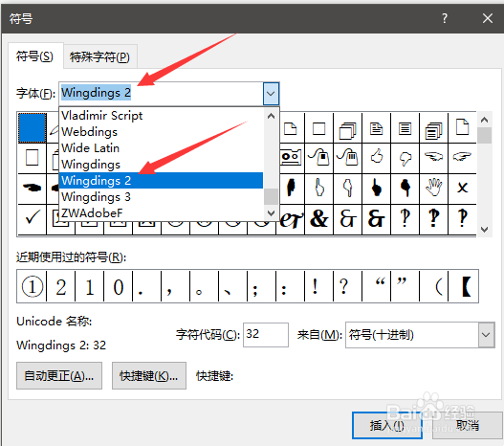Choose plain Wingdings from font list
Viewport: 504px width, 446px height.
point(161,165)
